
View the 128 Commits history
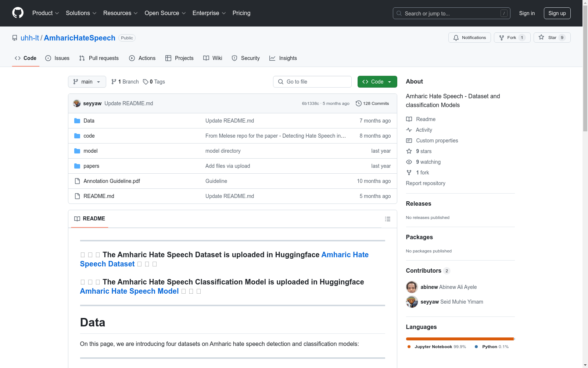372,103
